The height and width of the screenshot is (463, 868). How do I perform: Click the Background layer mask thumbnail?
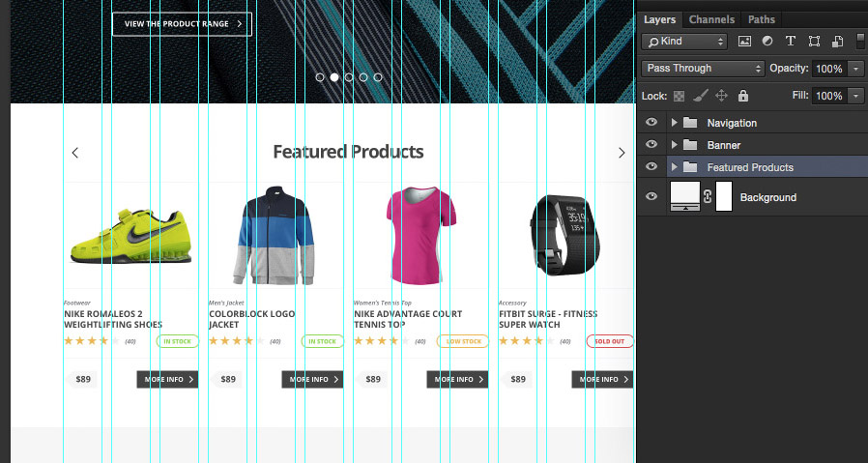[724, 196]
